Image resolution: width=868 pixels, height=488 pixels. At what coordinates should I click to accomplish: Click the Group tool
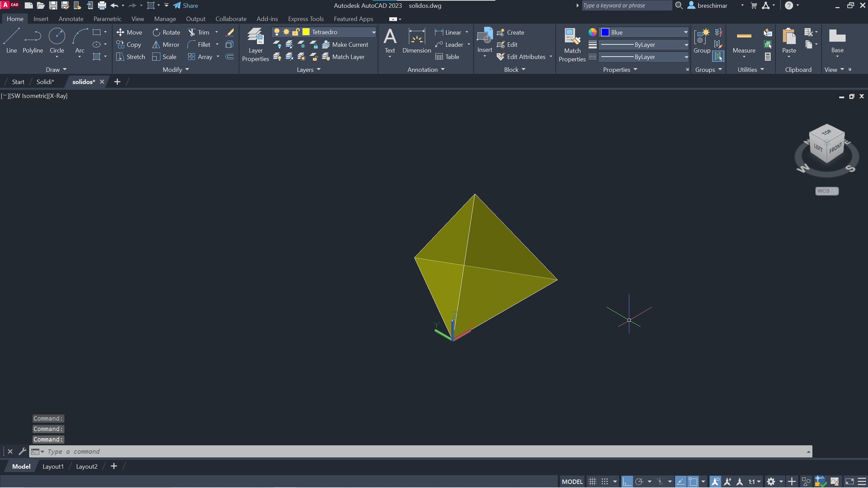tap(702, 41)
